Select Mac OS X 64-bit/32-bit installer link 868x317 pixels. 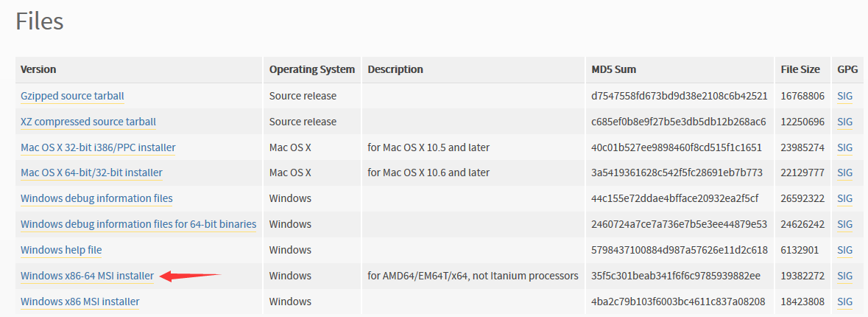tap(91, 173)
